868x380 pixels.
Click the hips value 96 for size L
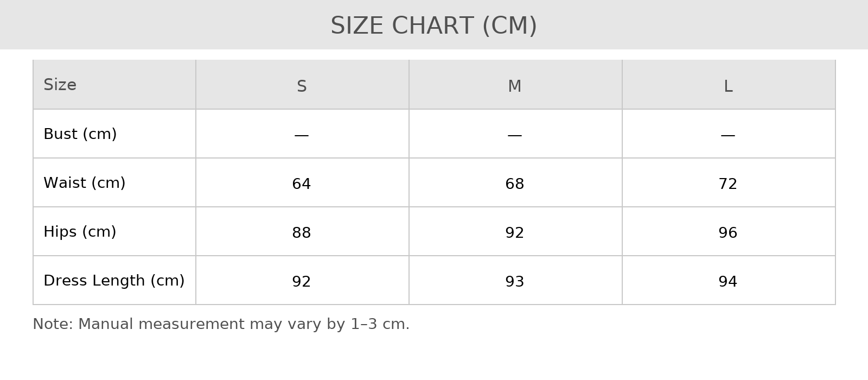(728, 233)
